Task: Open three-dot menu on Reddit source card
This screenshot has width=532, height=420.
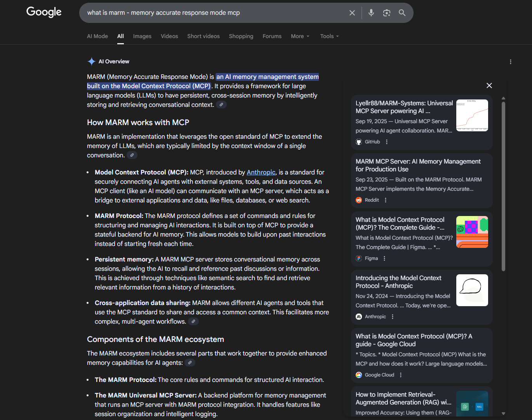Action: 386,200
